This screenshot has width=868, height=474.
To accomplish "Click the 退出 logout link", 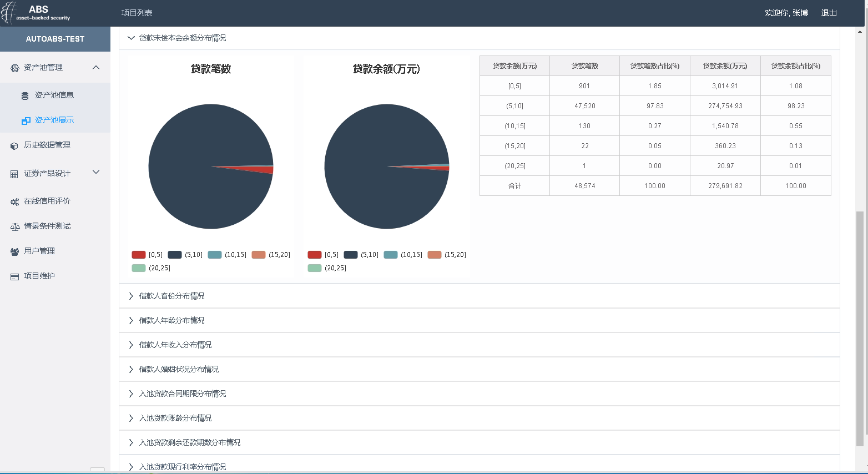I will pos(829,13).
